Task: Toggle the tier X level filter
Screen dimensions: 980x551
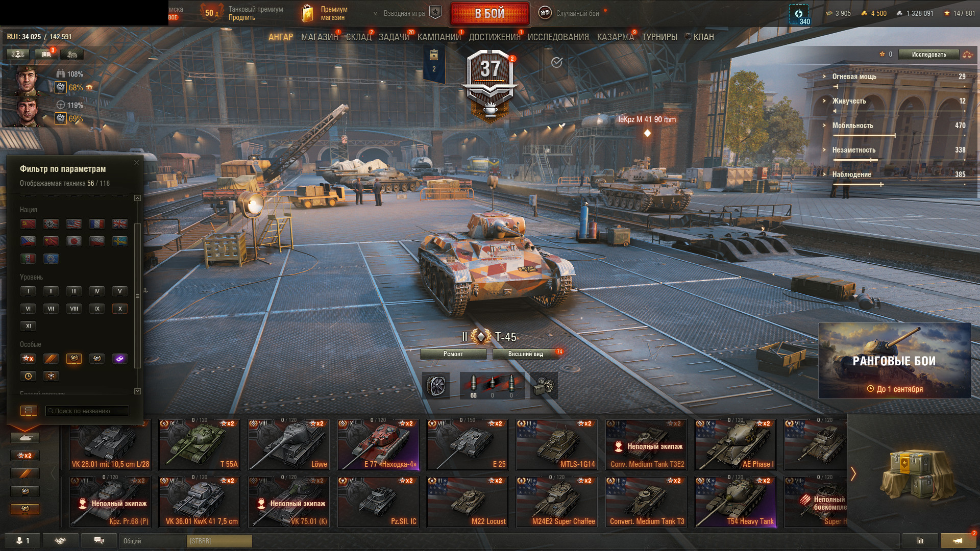Action: click(x=120, y=309)
